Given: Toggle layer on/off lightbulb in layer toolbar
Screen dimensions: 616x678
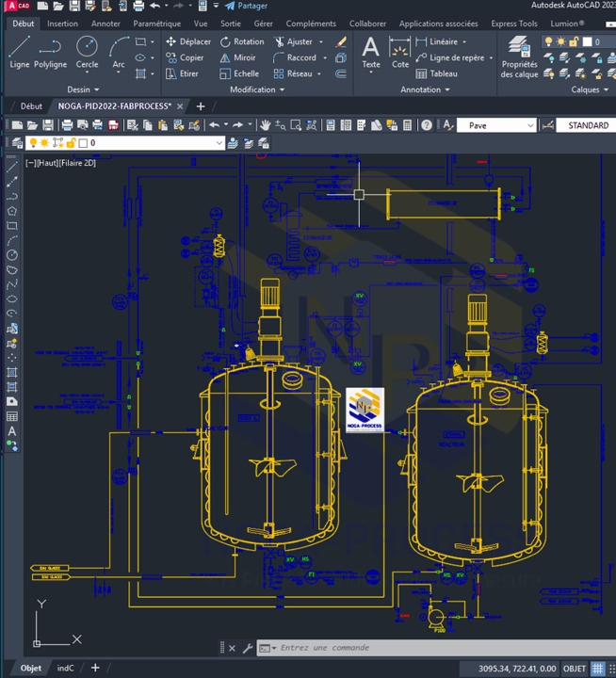Looking at the screenshot, I should [x=31, y=143].
